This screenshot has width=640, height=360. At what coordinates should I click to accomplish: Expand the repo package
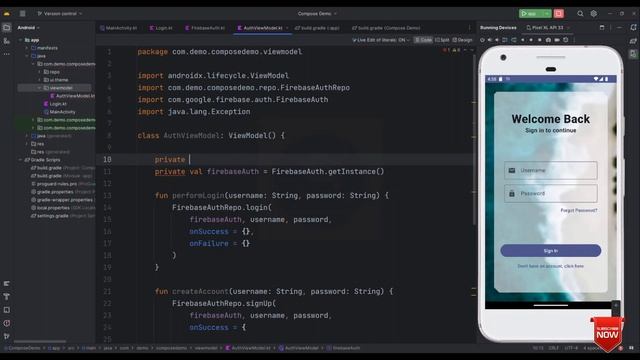pyautogui.click(x=39, y=72)
